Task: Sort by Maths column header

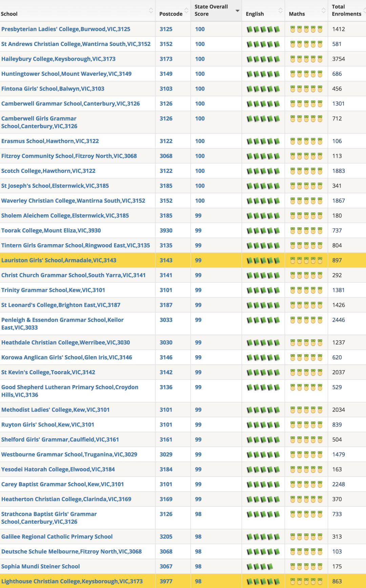Action: (306, 10)
